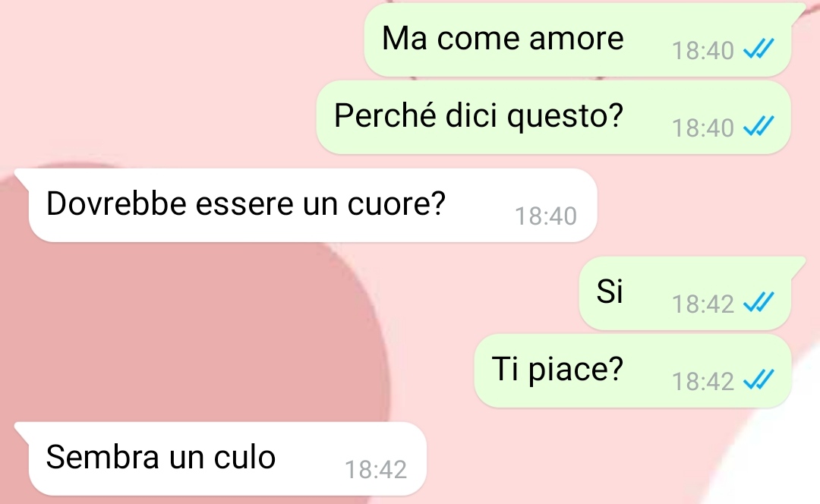The height and width of the screenshot is (504, 820).
Task: Tap the 'Si' sent message
Action: (x=685, y=293)
